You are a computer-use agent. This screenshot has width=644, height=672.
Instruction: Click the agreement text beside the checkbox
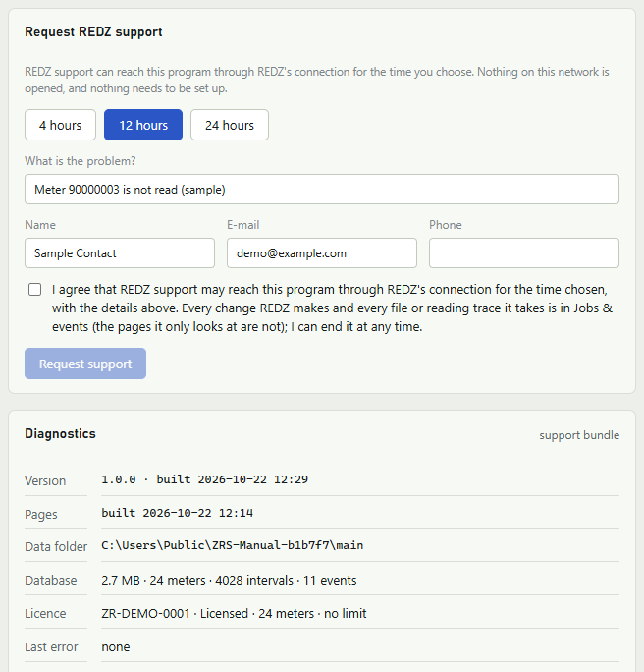coord(332,308)
